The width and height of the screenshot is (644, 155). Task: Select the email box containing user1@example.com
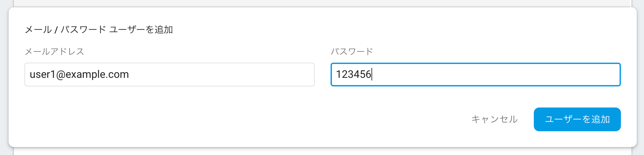pyautogui.click(x=170, y=75)
